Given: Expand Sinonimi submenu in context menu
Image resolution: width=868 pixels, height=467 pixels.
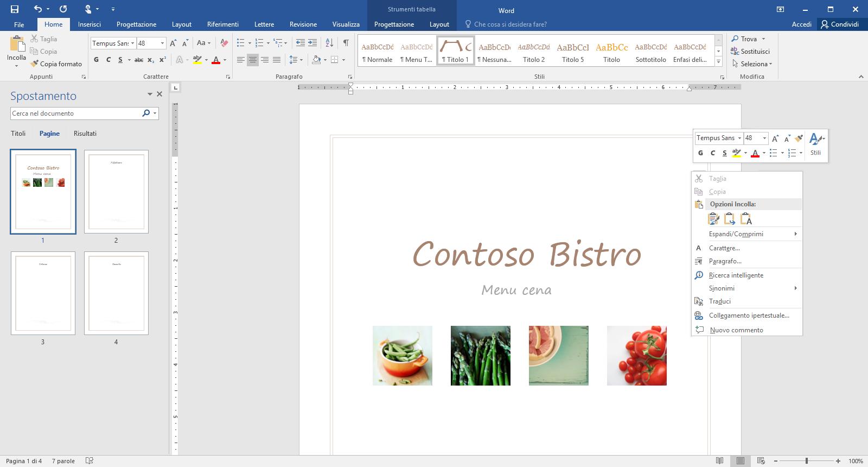Looking at the screenshot, I should [748, 288].
